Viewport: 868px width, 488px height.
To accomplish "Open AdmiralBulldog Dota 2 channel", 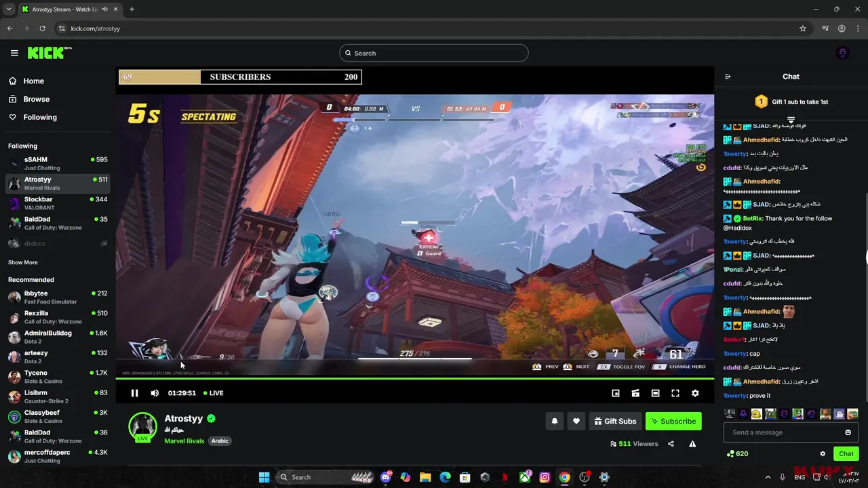I will coord(58,337).
